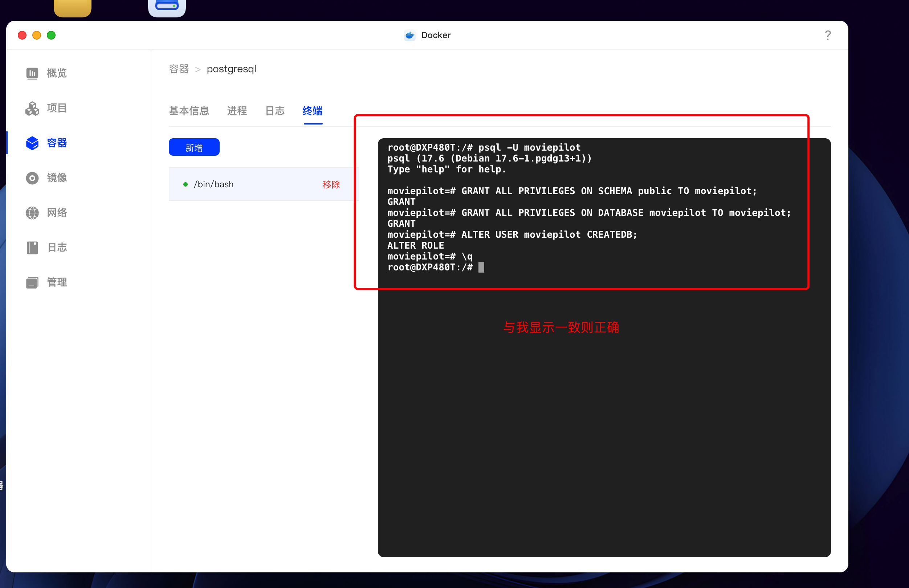Screen dimensions: 909x588
Task: Click the red close window button
Action: coord(22,35)
